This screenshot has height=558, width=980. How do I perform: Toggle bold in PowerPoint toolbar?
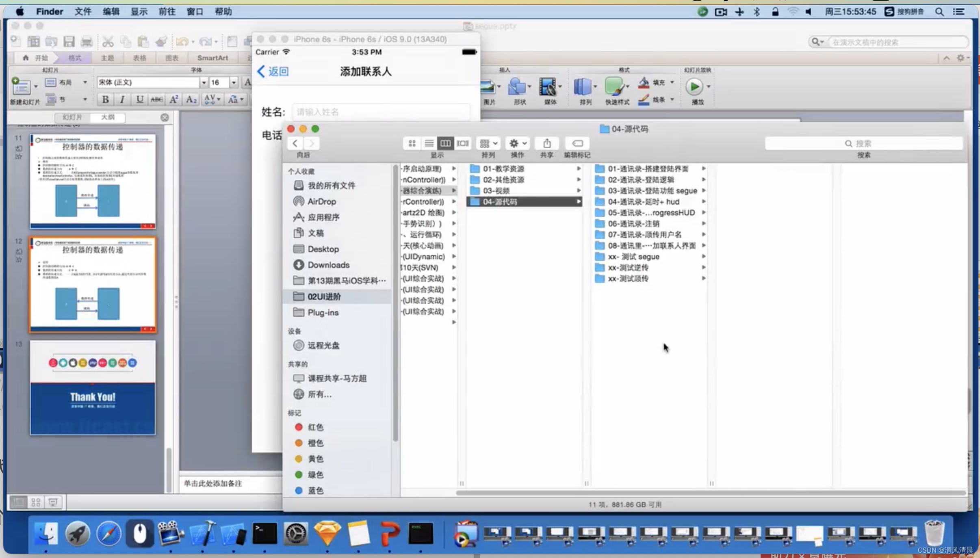tap(105, 99)
